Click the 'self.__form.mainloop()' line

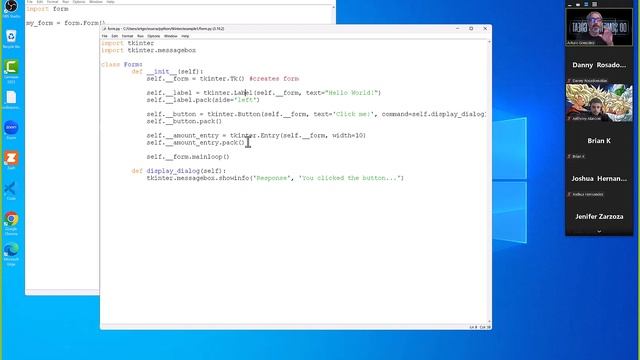point(188,157)
